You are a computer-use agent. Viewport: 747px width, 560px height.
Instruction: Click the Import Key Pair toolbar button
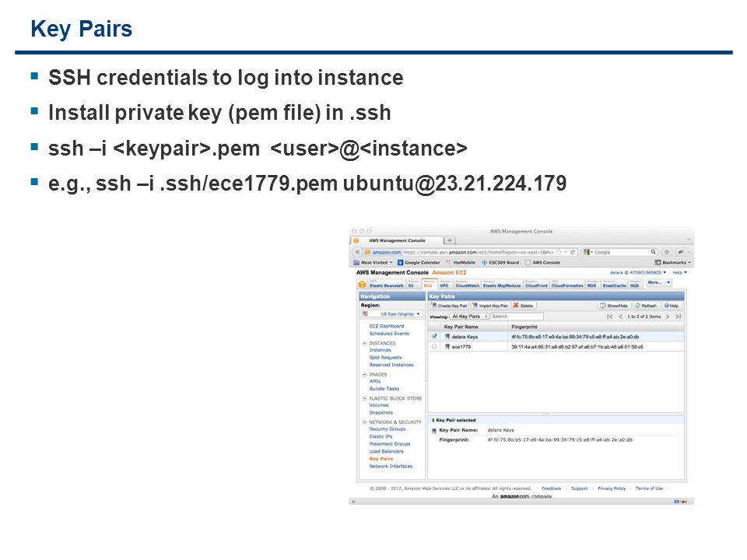click(x=490, y=305)
